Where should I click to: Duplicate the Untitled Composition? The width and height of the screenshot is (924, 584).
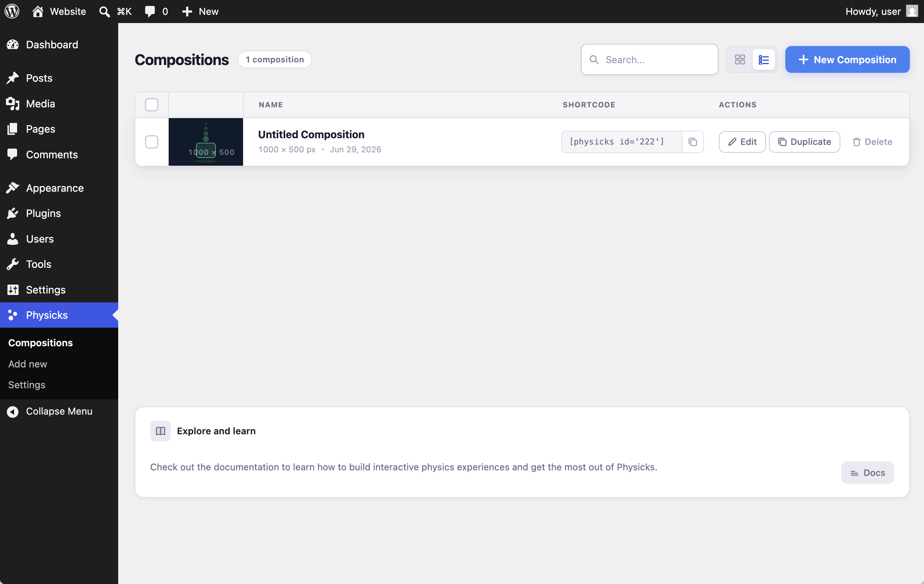click(804, 142)
